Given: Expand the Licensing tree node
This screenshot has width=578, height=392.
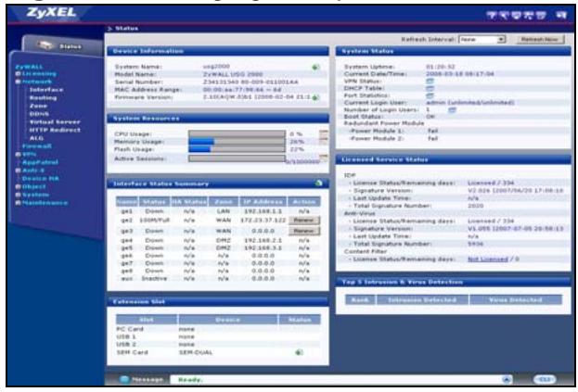Looking at the screenshot, I should point(18,74).
